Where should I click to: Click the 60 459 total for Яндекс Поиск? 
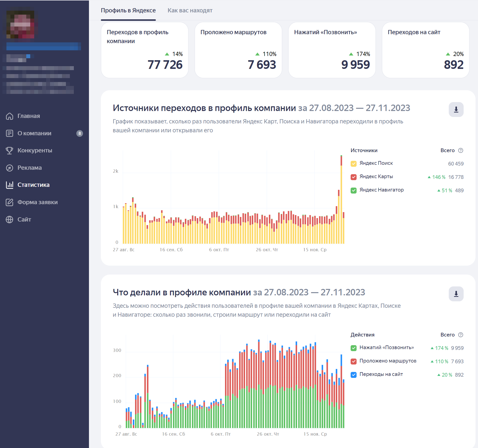(456, 164)
